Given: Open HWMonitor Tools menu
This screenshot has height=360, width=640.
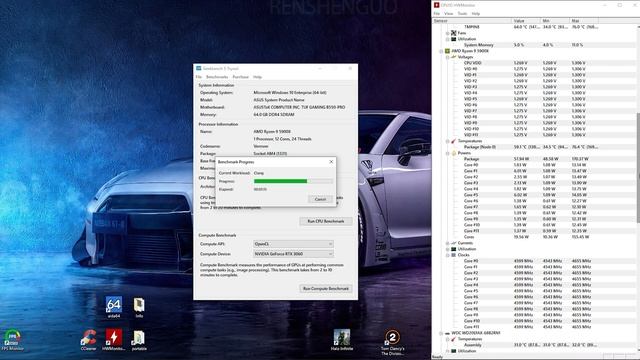Looking at the screenshot, I should pos(462,13).
